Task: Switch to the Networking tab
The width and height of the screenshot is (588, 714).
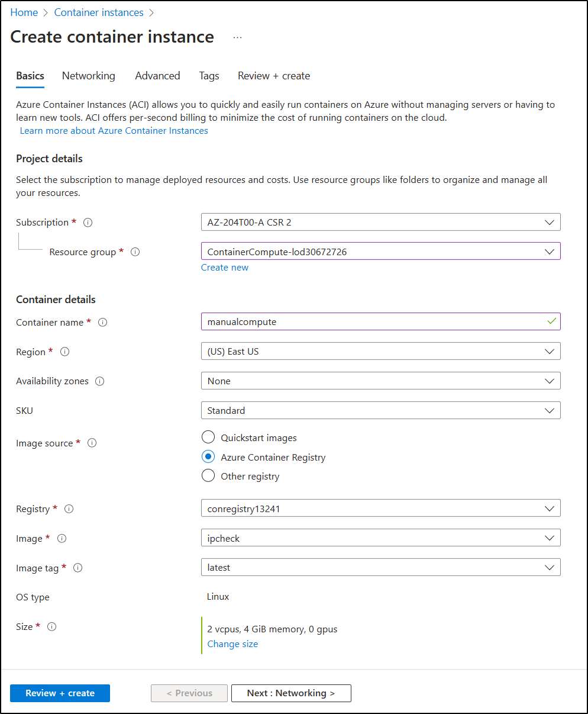Action: [x=88, y=76]
